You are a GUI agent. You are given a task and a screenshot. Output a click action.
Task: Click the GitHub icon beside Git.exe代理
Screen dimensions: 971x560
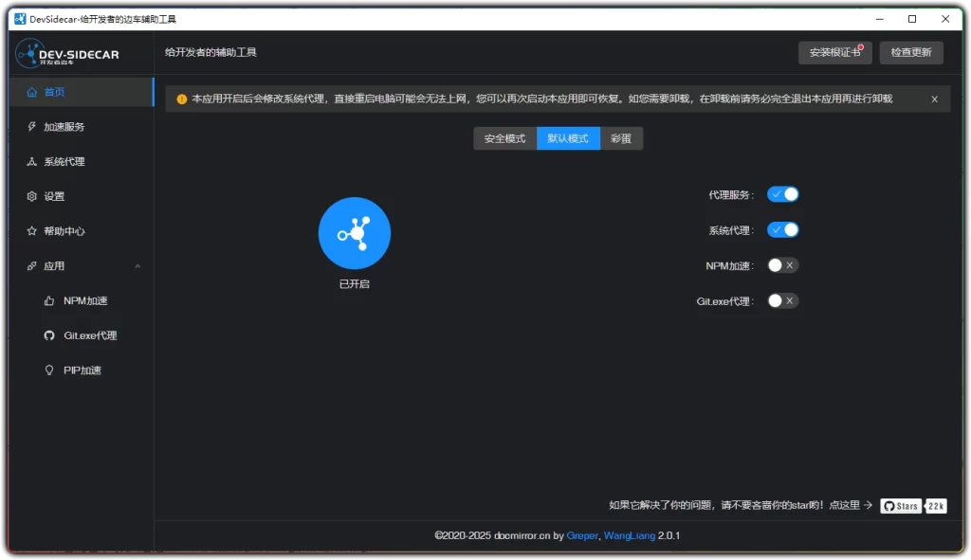coord(49,334)
